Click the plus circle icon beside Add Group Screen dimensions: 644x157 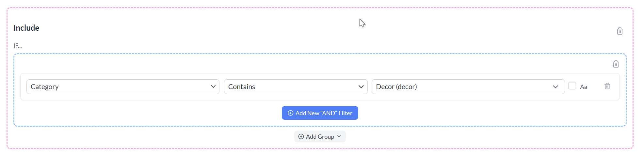(301, 136)
